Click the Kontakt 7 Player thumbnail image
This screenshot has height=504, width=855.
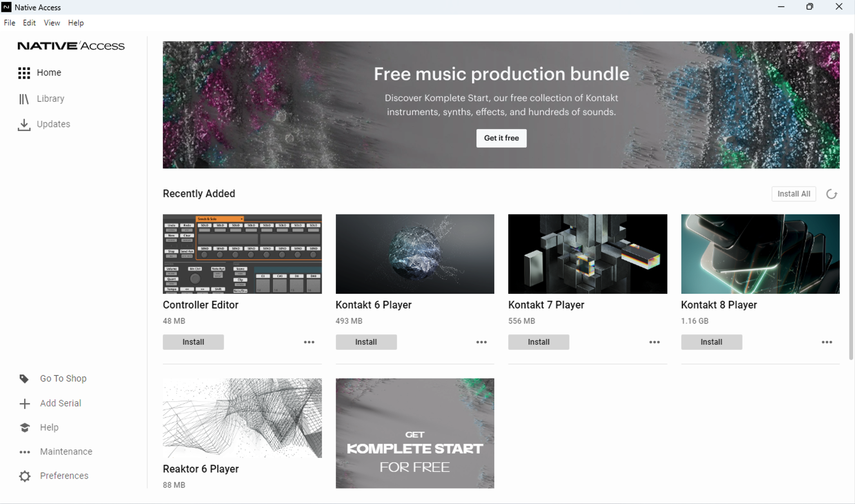click(587, 254)
